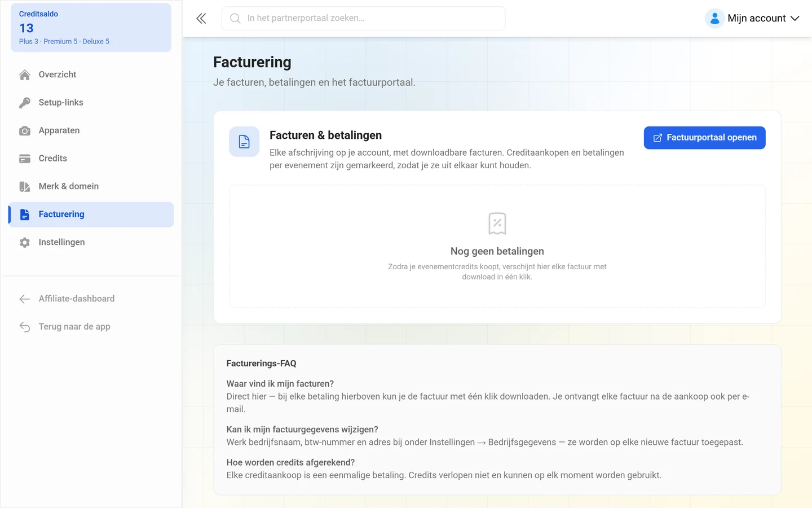
Task: Click the Merk & domein brush icon
Action: [x=25, y=187]
